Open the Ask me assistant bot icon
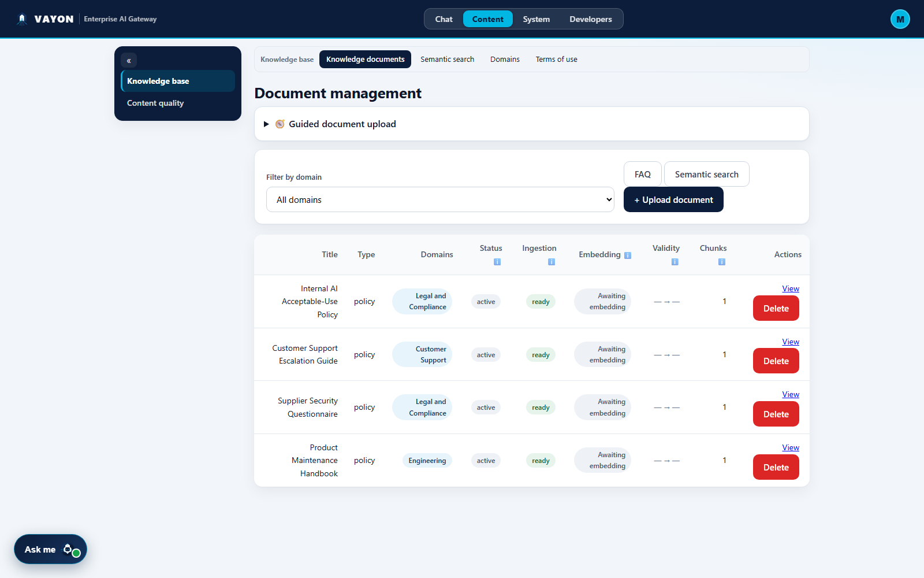 tap(71, 550)
